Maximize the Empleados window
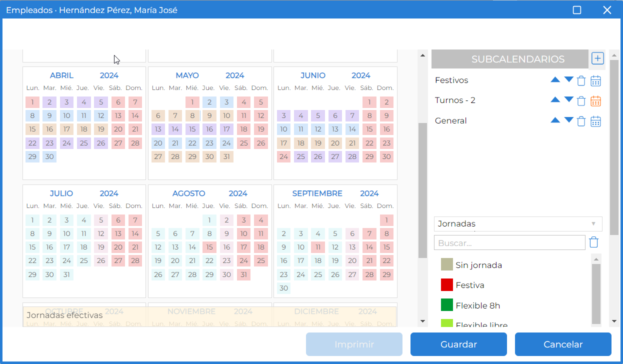 pyautogui.click(x=577, y=10)
